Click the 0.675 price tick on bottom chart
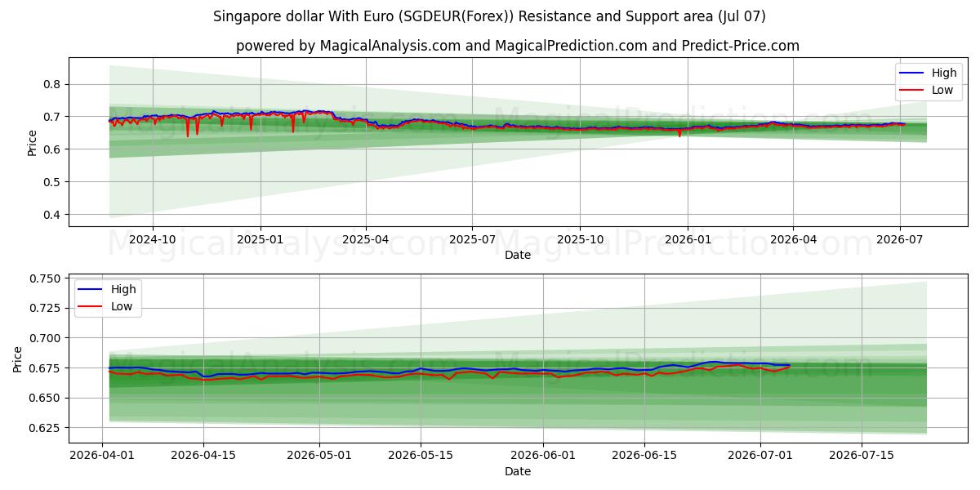980x490 pixels. tap(46, 368)
